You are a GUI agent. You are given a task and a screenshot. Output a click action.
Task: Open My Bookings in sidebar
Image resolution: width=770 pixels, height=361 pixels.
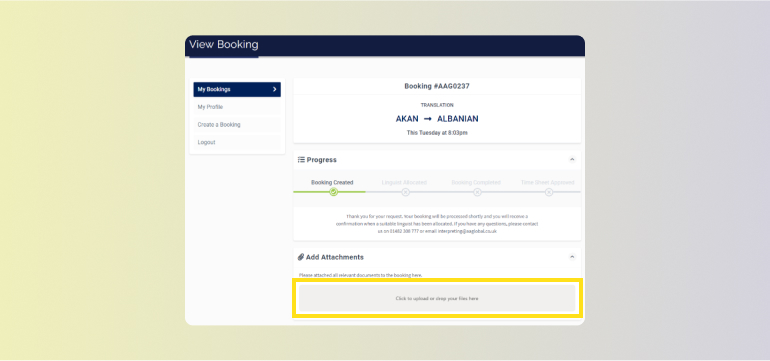pos(237,89)
